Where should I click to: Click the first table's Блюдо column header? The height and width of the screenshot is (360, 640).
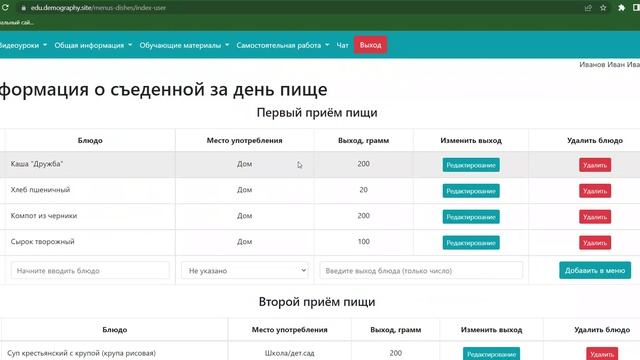pos(90,140)
